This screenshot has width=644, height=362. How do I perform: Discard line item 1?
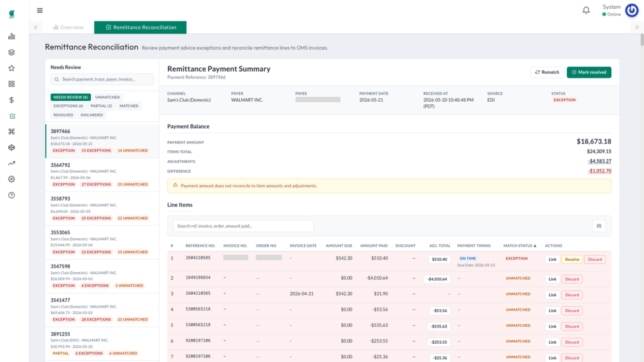pos(595,260)
